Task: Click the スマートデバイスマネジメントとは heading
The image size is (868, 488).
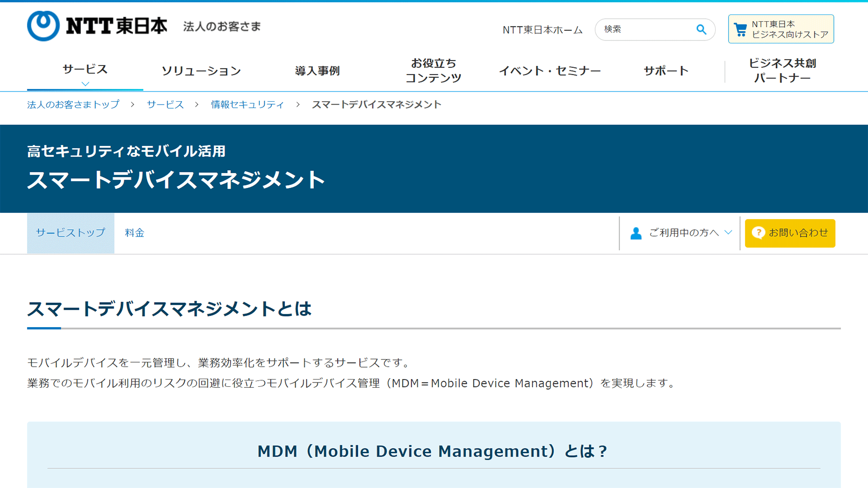Action: pyautogui.click(x=169, y=309)
